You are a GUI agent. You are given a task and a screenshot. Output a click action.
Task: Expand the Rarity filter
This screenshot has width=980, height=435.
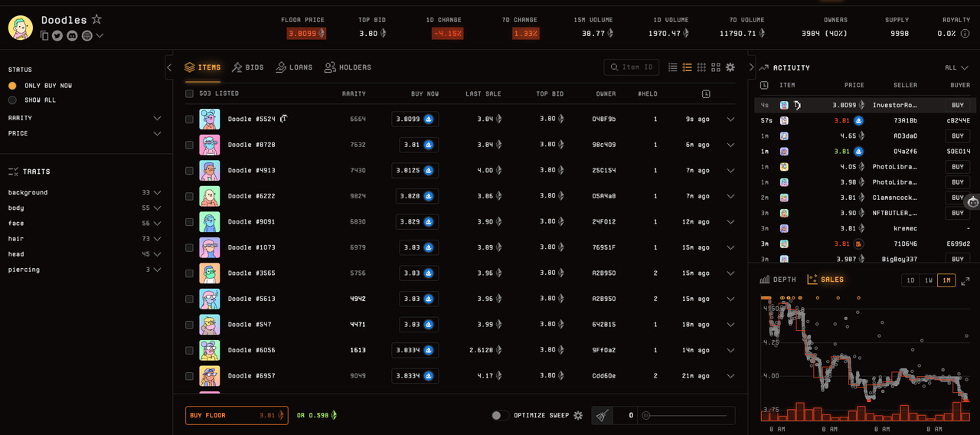(84, 118)
